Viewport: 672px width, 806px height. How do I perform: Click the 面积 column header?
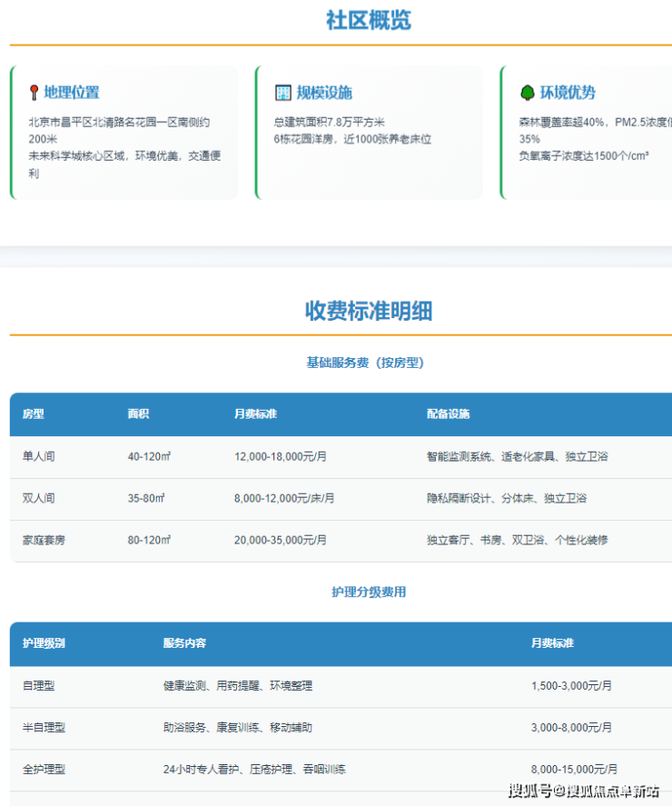[138, 414]
